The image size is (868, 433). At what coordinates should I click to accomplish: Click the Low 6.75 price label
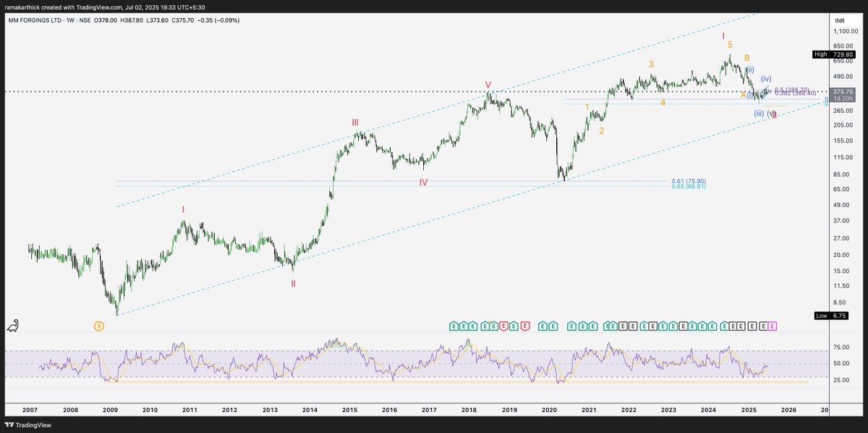point(831,316)
